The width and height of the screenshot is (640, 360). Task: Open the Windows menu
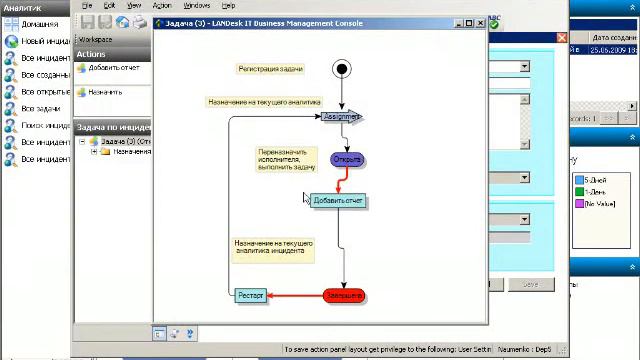197,6
